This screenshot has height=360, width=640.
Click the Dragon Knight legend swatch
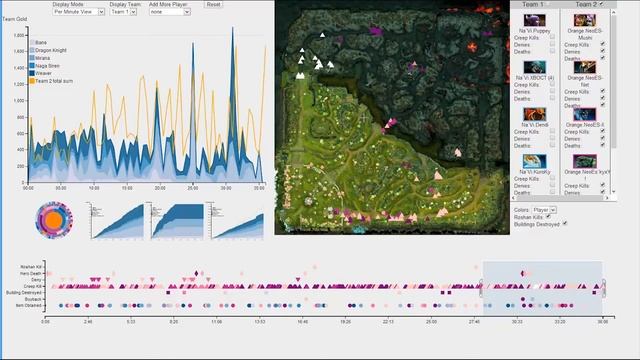[x=32, y=50]
